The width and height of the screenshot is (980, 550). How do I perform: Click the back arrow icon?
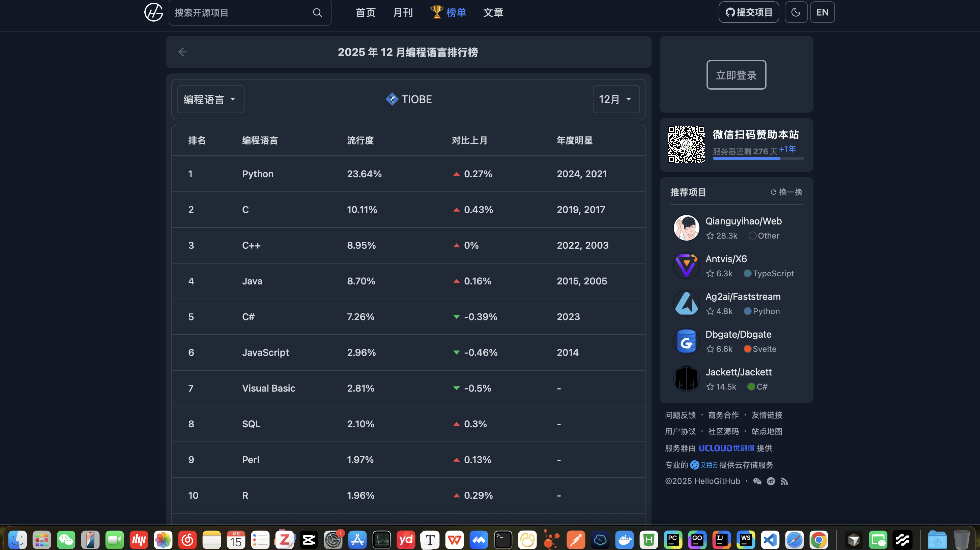pyautogui.click(x=182, y=52)
